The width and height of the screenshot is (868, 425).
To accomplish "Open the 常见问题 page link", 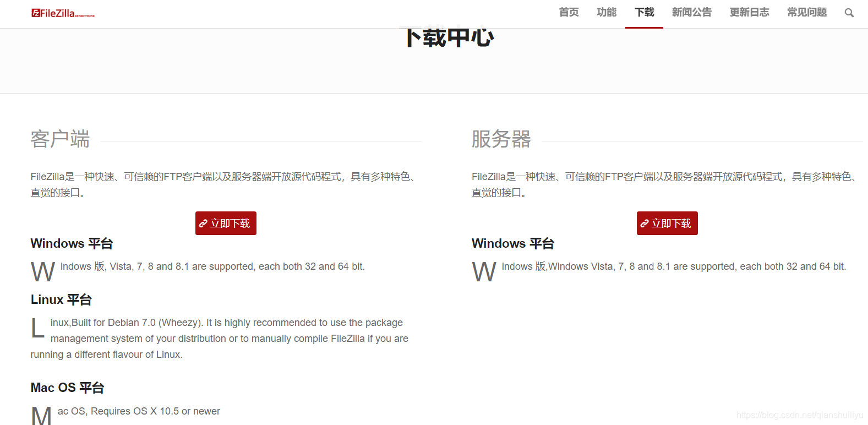I will click(x=806, y=12).
